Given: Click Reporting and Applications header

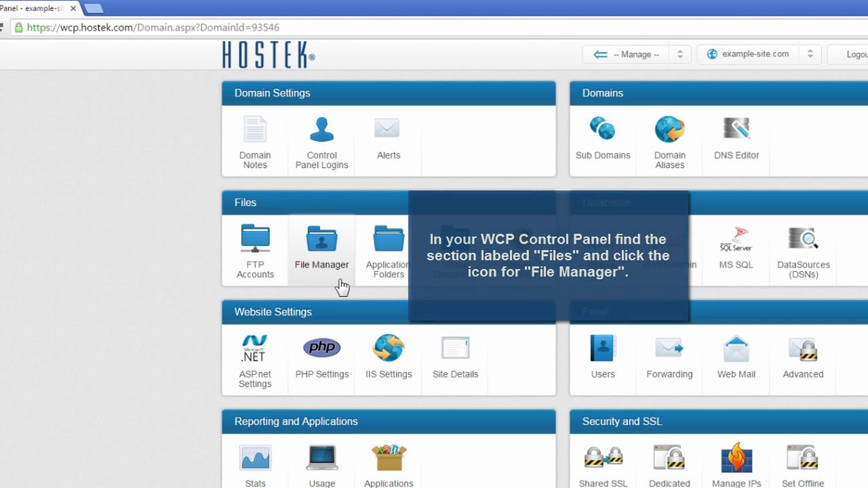Looking at the screenshot, I should click(x=389, y=422).
